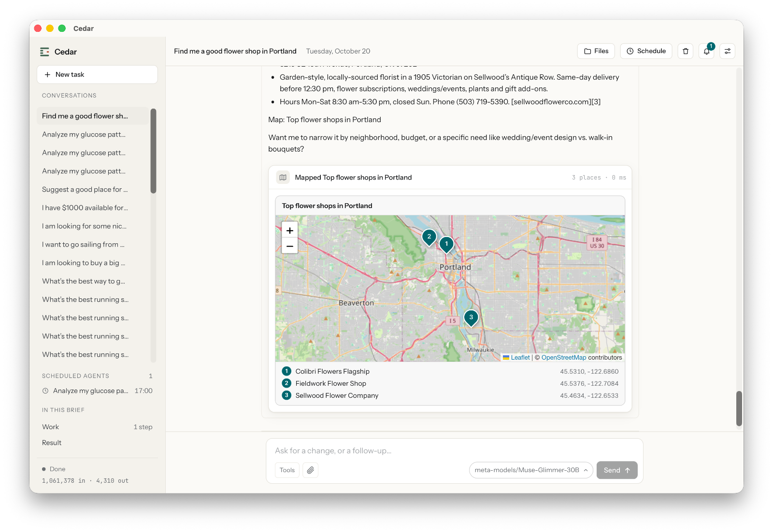Open scheduled agent 'Analyze my glucose pa...' 17:00
Screen dimensions: 773x532
(x=97, y=391)
